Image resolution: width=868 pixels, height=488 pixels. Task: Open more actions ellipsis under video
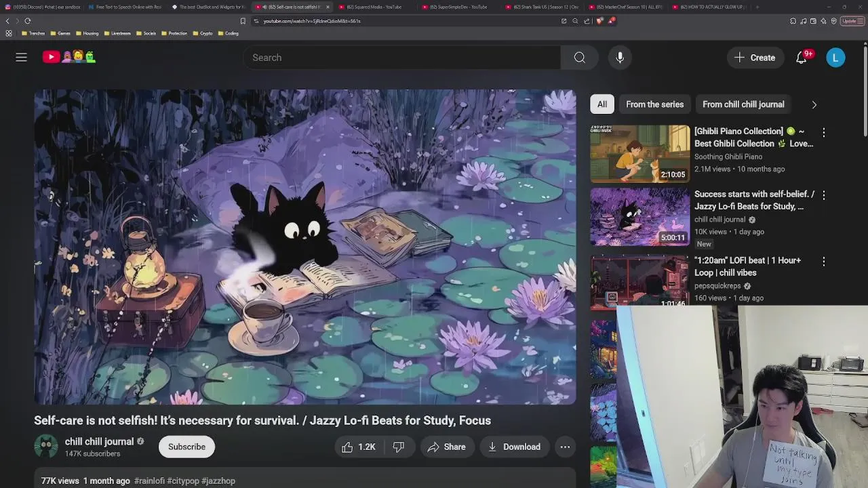point(565,447)
